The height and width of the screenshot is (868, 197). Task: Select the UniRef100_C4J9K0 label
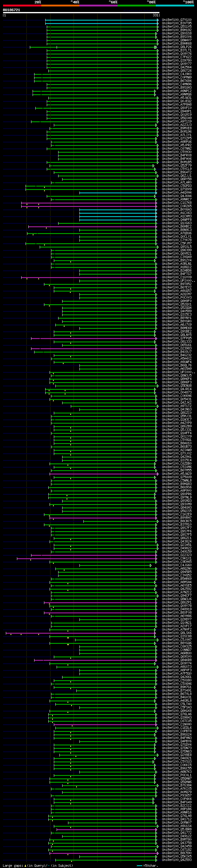[176, 74]
